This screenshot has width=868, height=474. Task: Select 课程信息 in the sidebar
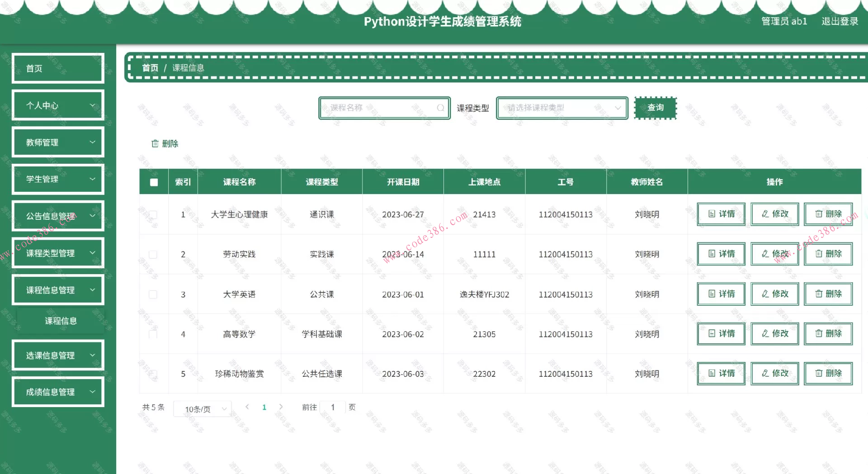click(x=61, y=321)
